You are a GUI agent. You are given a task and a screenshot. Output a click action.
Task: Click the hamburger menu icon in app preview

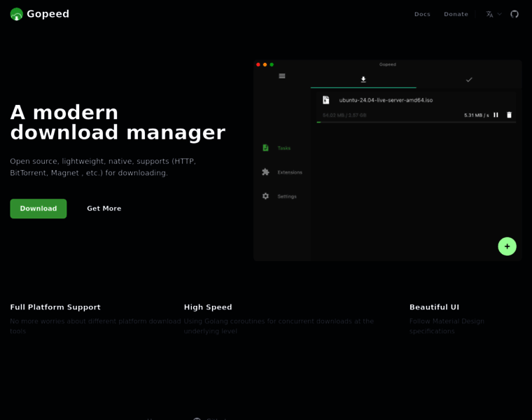(282, 76)
